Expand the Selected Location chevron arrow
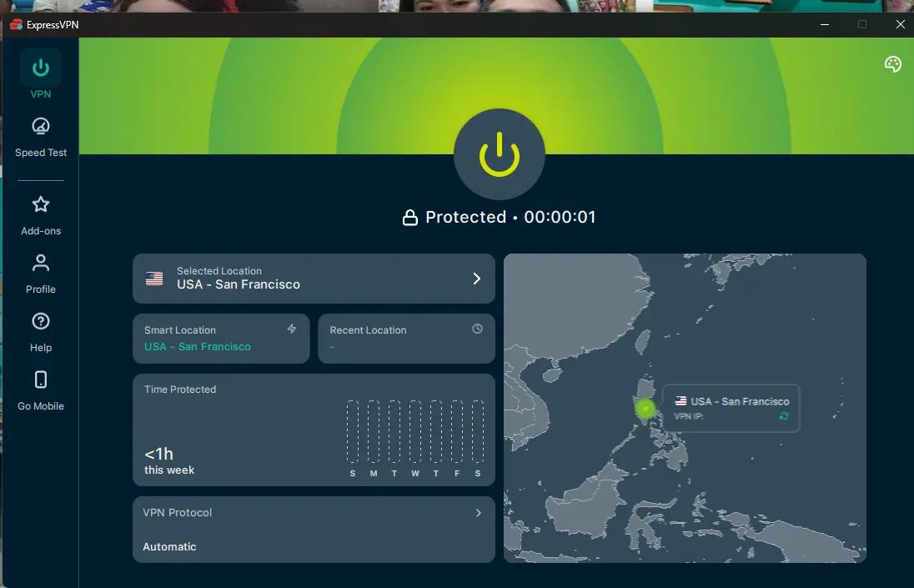The image size is (914, 588). click(477, 279)
